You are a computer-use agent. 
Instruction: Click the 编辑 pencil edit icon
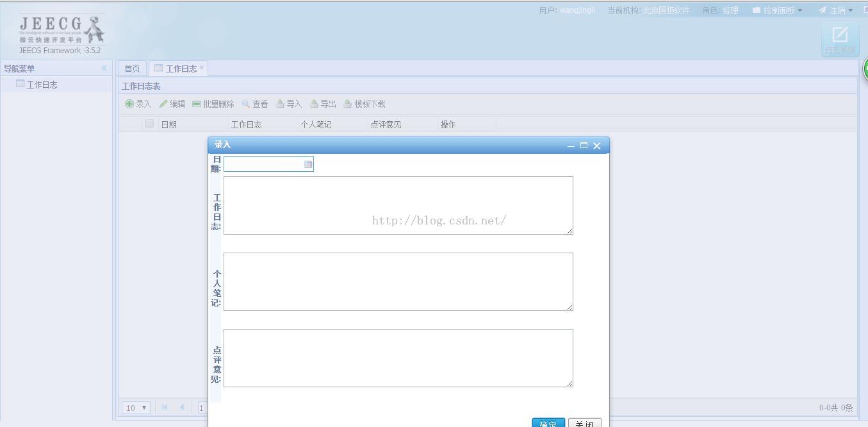click(163, 104)
